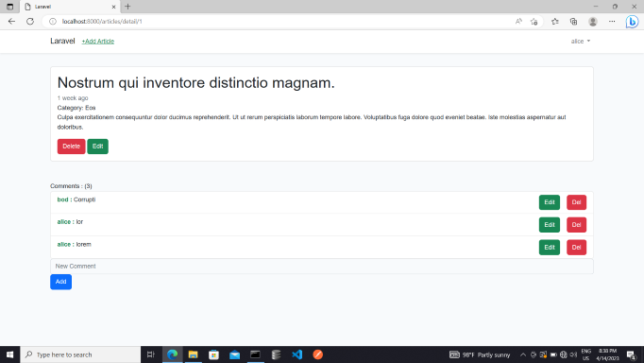Viewport: 644px width, 363px height.
Task: Open the browser profile menu
Action: tap(593, 22)
